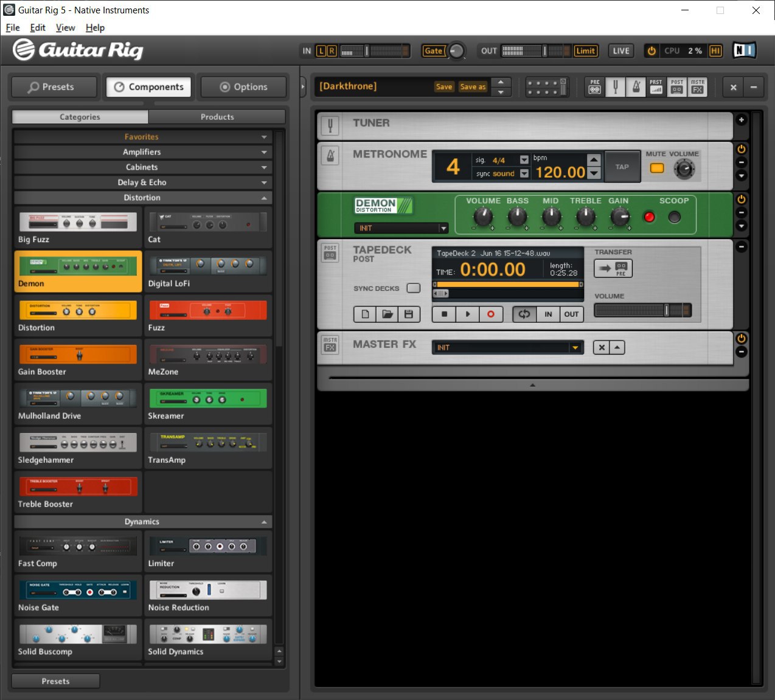The height and width of the screenshot is (700, 775).
Task: Open the Edit menu
Action: pyautogui.click(x=38, y=27)
